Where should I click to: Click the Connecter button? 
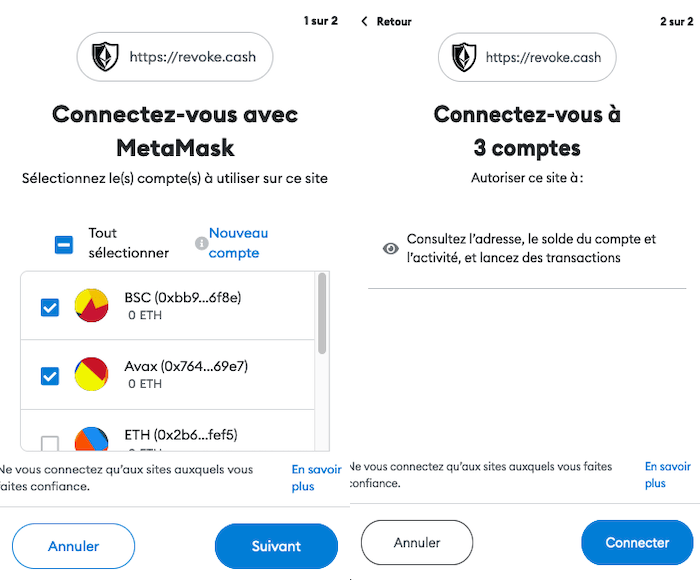(x=637, y=542)
